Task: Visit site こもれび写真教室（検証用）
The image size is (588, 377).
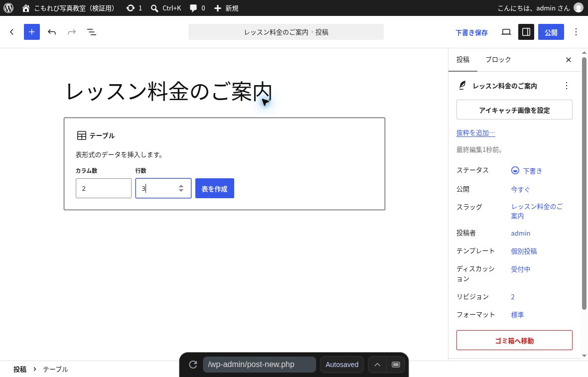Action: pos(68,8)
